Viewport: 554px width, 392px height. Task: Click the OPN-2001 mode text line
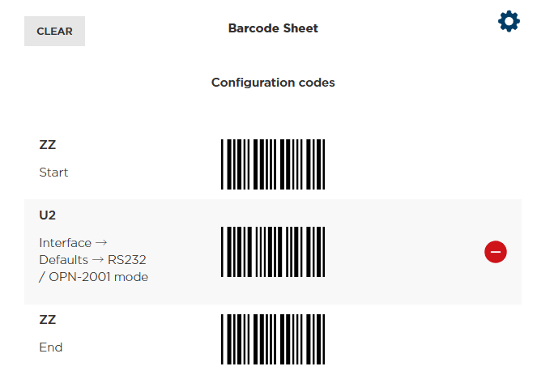(x=94, y=277)
